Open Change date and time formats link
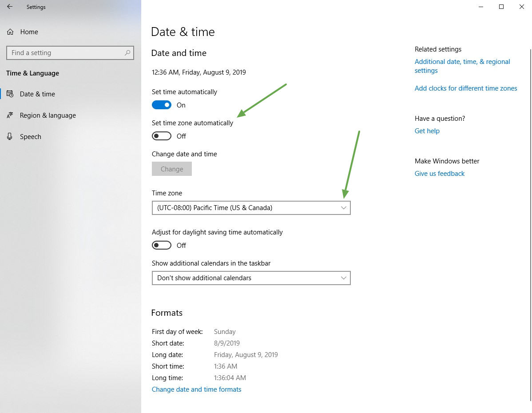Screen dimensions: 532x413 coord(196,389)
